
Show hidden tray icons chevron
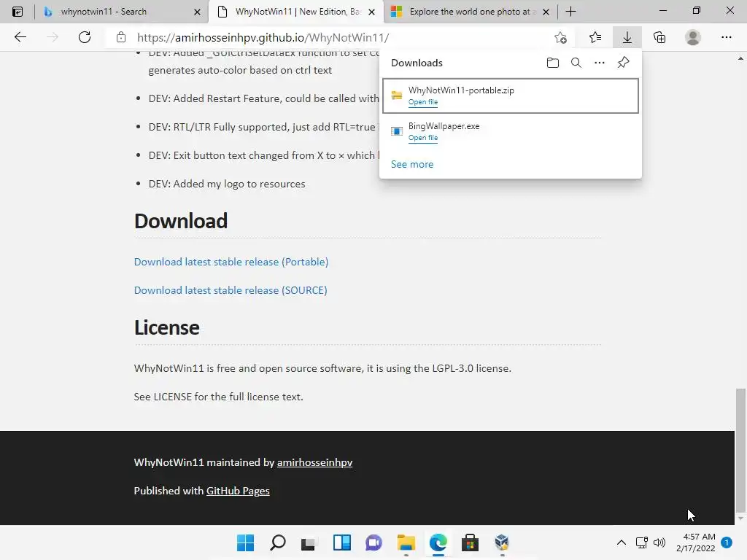[x=622, y=542]
